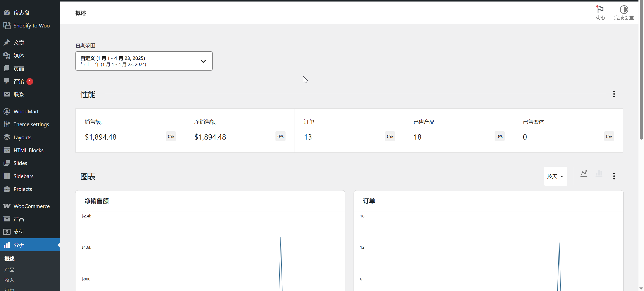
Task: Click the 图表 section heading
Action: tap(88, 176)
